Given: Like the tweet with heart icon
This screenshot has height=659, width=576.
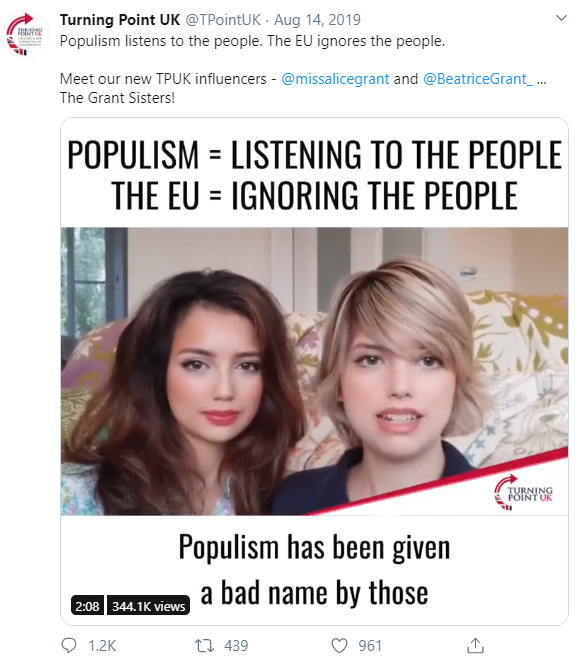Looking at the screenshot, I should pos(339,645).
